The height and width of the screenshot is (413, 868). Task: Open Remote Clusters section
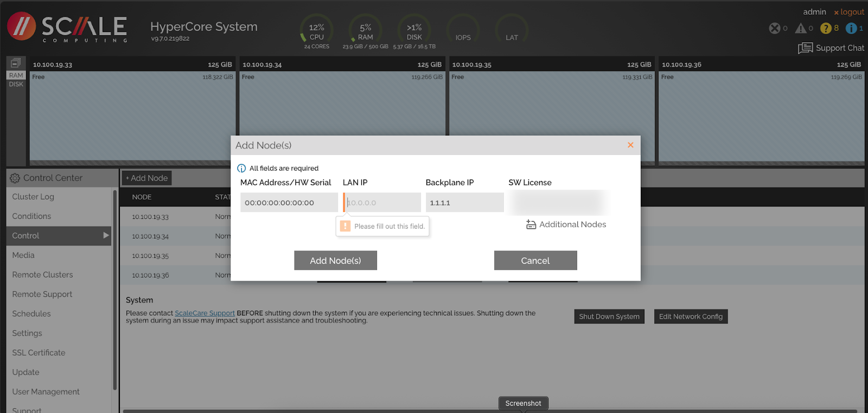pyautogui.click(x=42, y=275)
